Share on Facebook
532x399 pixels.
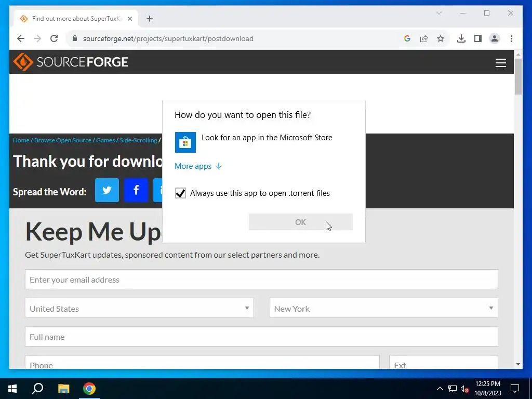tap(136, 190)
